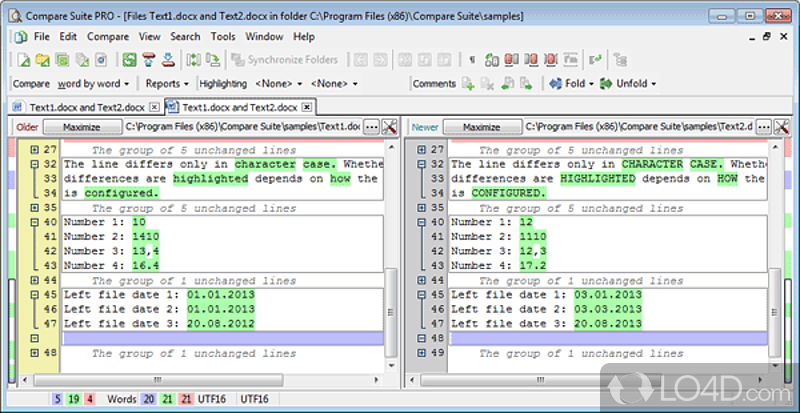
Task: Click the Newer pane vertical scrollbar thumb
Action: 776,312
